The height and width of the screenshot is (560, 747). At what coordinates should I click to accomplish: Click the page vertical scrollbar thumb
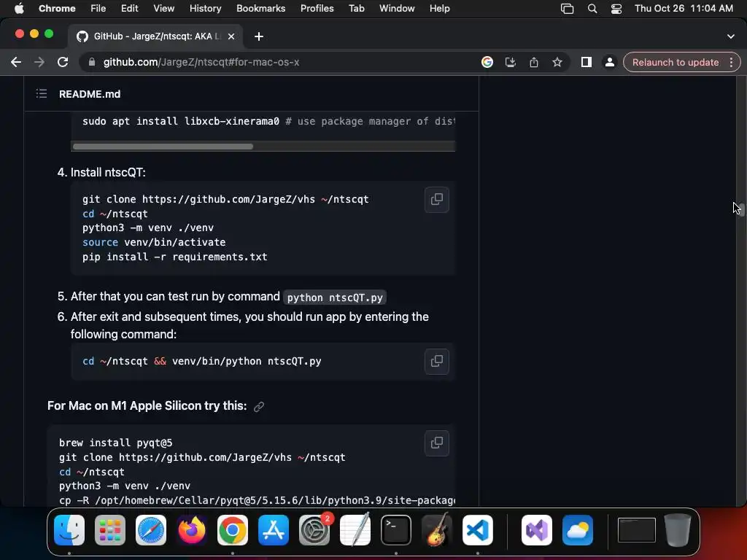click(x=741, y=209)
